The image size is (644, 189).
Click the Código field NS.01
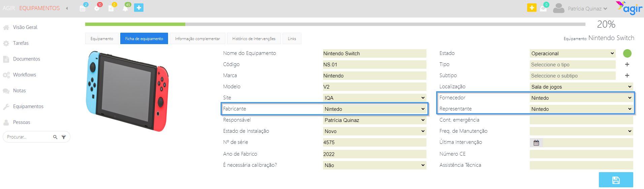[375, 64]
